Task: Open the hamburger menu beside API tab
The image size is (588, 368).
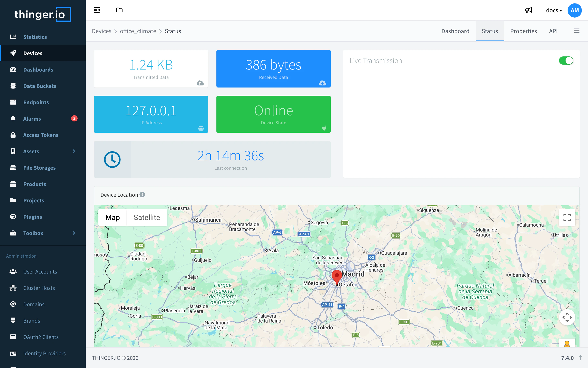Action: [577, 31]
